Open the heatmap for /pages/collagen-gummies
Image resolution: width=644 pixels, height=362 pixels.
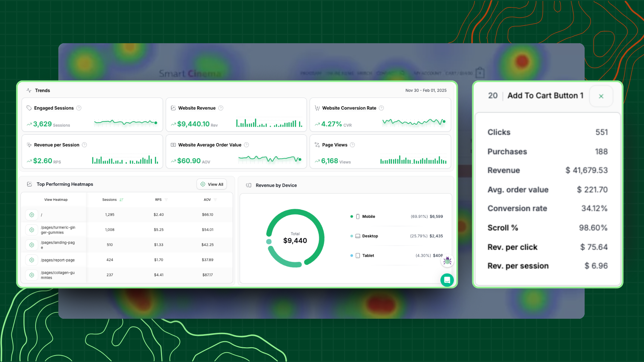32,275
